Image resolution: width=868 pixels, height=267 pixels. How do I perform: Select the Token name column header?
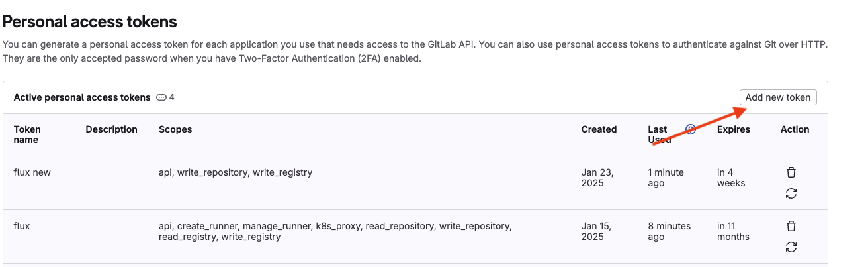(27, 134)
